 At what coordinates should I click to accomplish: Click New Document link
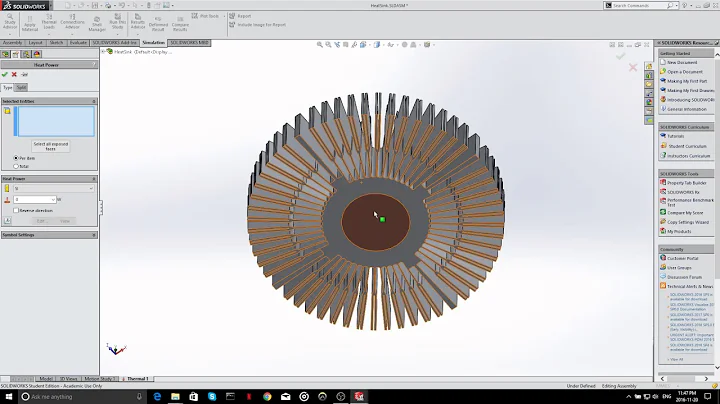[682, 62]
